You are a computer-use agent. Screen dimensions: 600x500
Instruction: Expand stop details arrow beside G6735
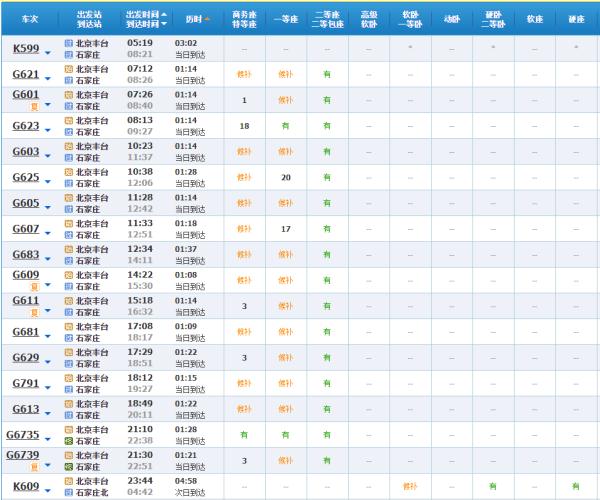point(48,439)
